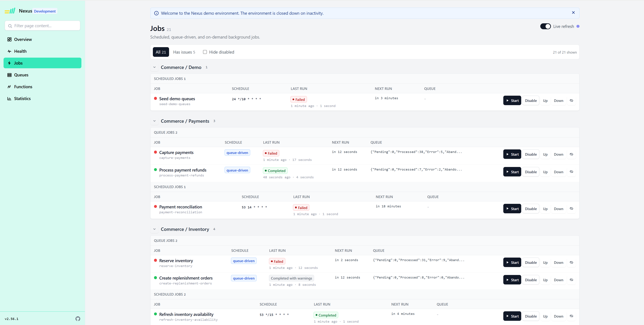This screenshot has width=644, height=325.
Task: Start the Payment reconciliation job
Action: tap(512, 209)
